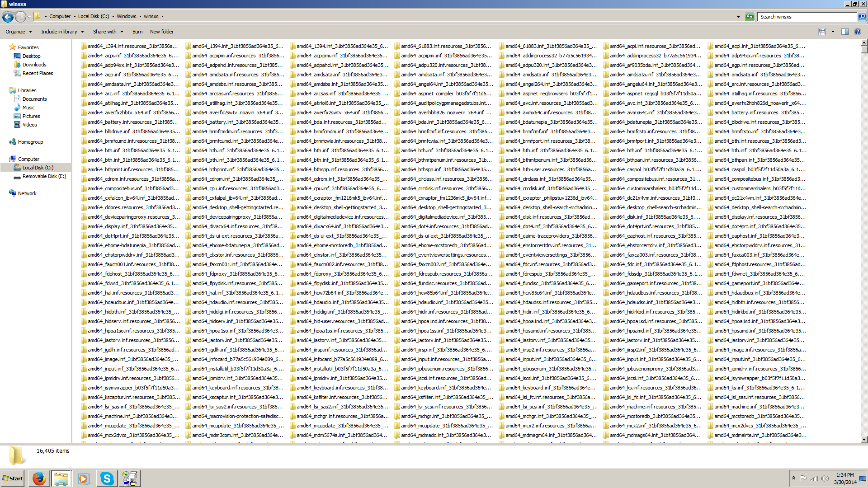Select Network in navigation pane

[27, 193]
